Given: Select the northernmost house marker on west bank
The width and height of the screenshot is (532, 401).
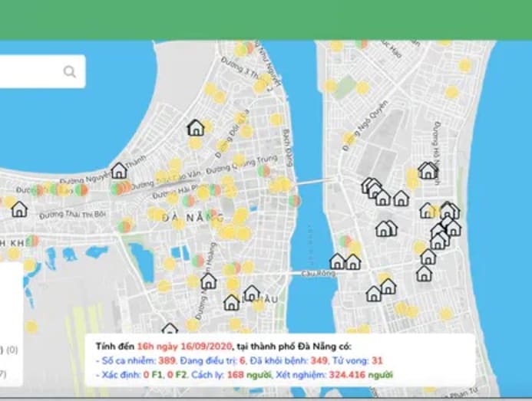Looking at the screenshot, I should click(196, 127).
